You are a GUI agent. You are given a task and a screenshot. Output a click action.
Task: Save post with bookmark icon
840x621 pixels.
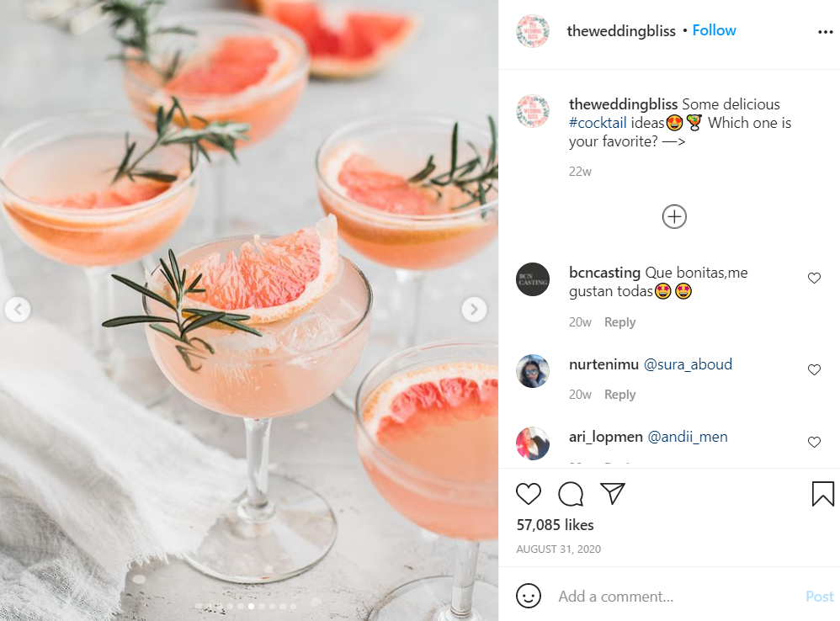(823, 494)
